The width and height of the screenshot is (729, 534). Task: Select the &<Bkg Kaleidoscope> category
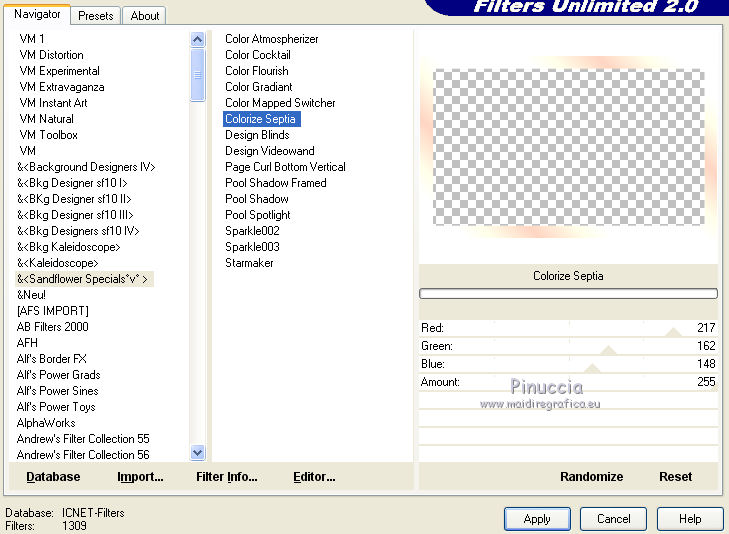click(x=69, y=247)
